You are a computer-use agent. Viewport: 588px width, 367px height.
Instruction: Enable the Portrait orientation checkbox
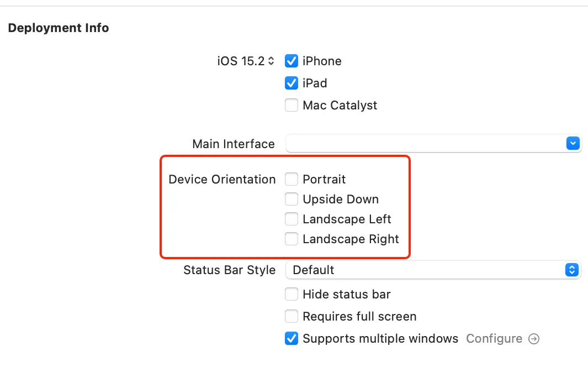click(292, 179)
